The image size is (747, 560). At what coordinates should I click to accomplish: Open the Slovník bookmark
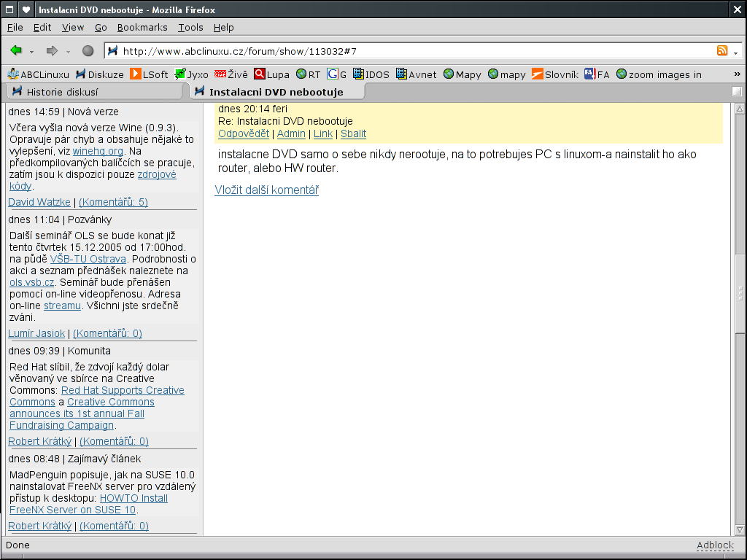[x=554, y=74]
